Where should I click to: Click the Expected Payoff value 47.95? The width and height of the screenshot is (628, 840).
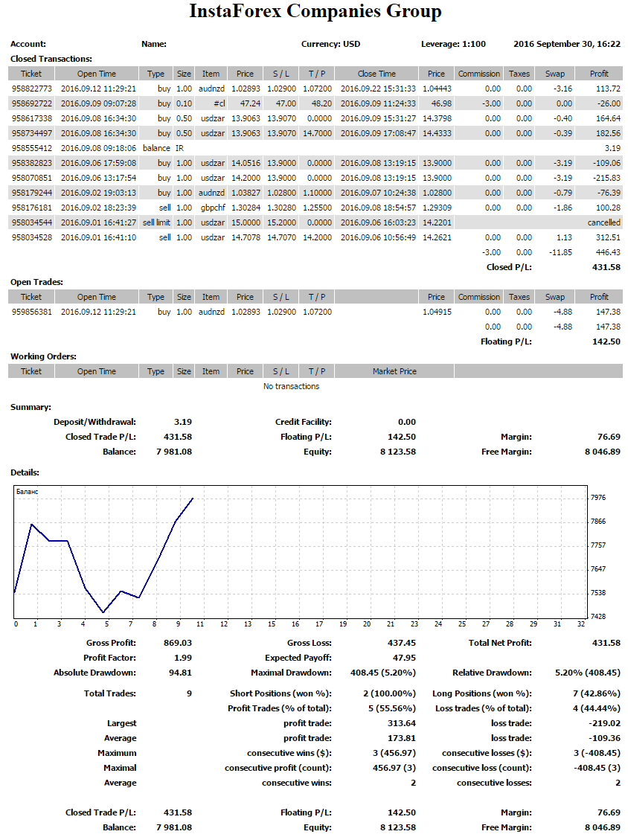[405, 658]
